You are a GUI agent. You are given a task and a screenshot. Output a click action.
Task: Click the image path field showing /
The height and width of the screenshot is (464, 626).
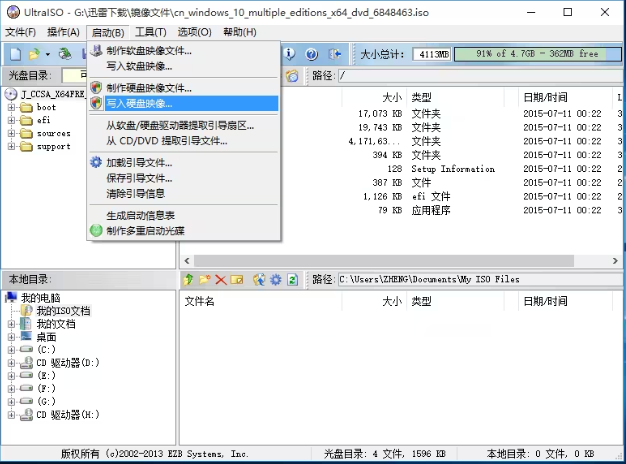480,75
